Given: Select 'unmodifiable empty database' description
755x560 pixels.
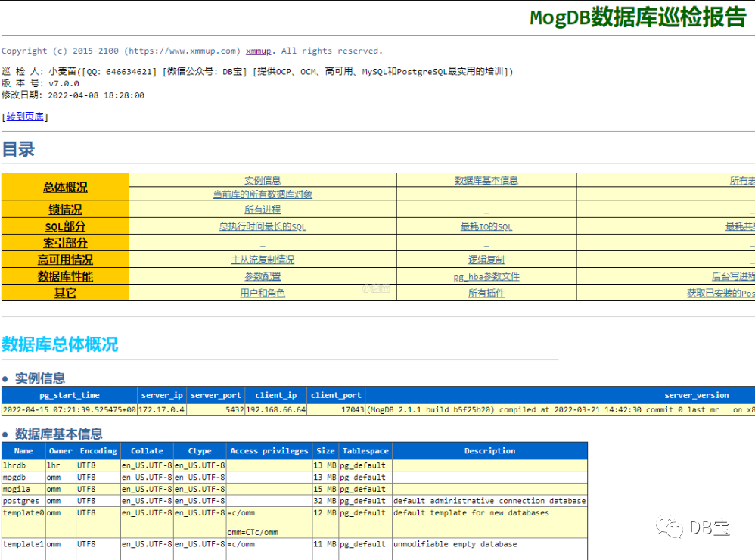Looking at the screenshot, I should coord(455,544).
